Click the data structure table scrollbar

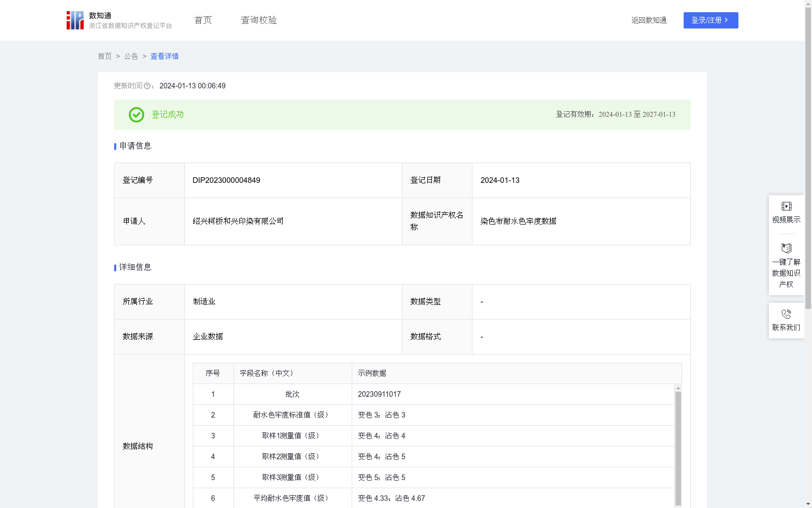click(678, 448)
